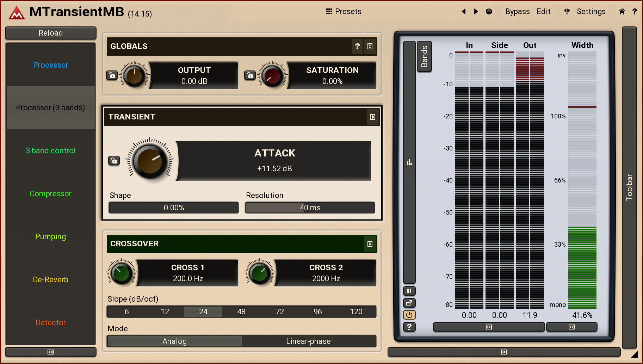This screenshot has width=643, height=364.
Task: Click the meter histogram icon
Action: point(409,162)
